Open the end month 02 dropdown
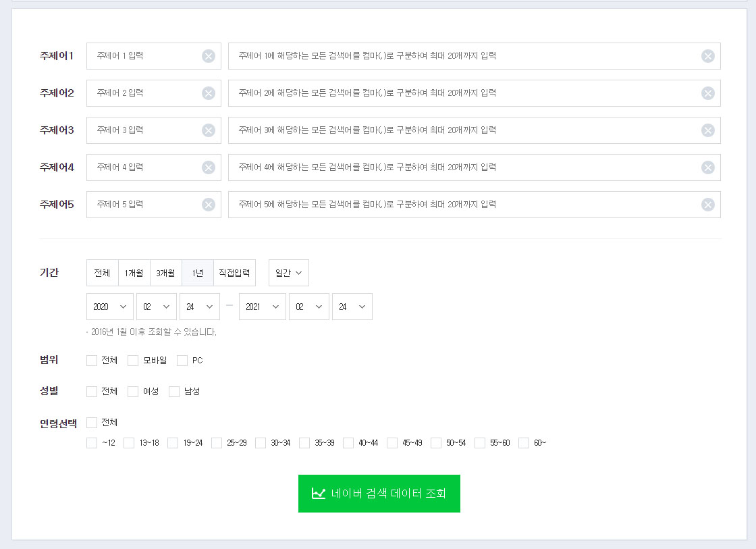 point(308,306)
